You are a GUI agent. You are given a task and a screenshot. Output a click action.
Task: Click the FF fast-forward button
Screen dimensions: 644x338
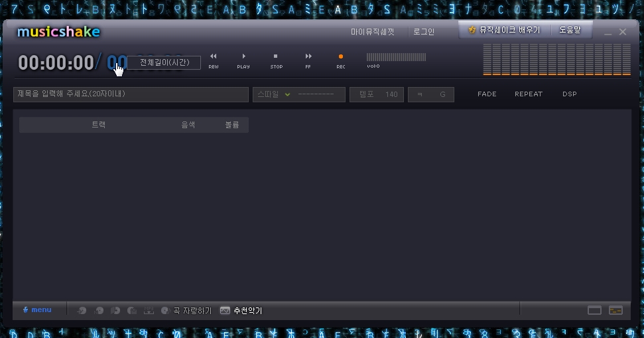[x=308, y=60]
